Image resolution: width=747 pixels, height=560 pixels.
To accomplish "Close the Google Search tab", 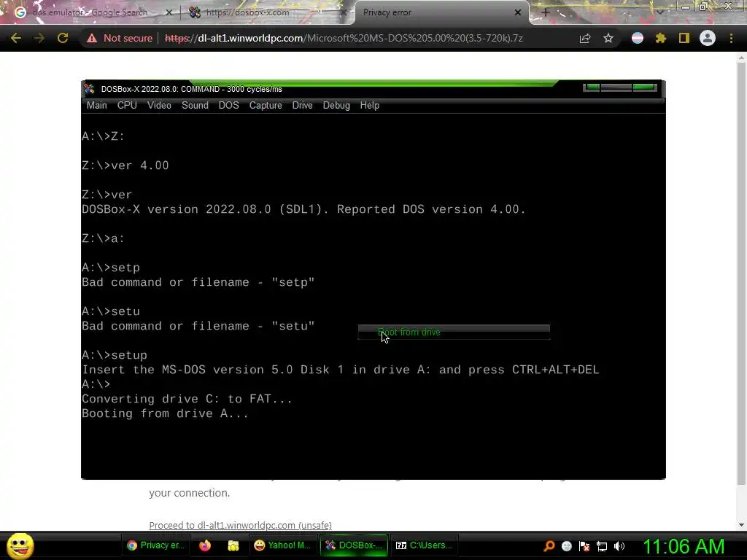I will 169,12.
